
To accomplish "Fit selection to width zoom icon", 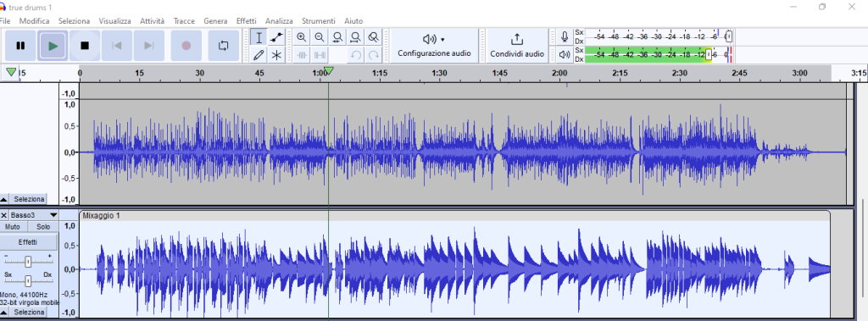I will [337, 37].
